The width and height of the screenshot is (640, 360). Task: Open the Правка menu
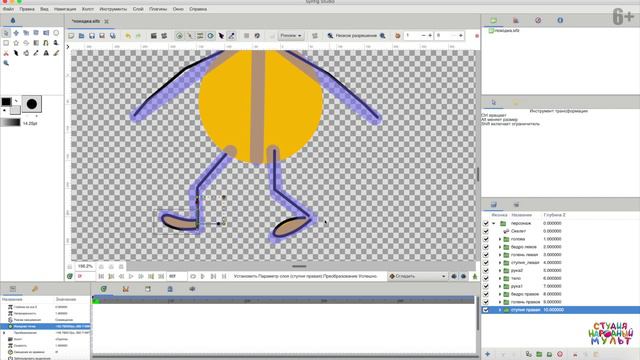tap(27, 9)
